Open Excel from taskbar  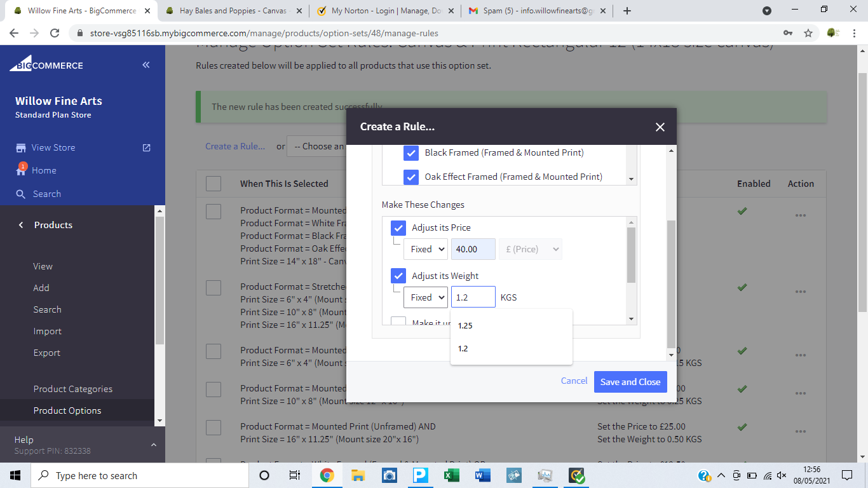coord(451,475)
